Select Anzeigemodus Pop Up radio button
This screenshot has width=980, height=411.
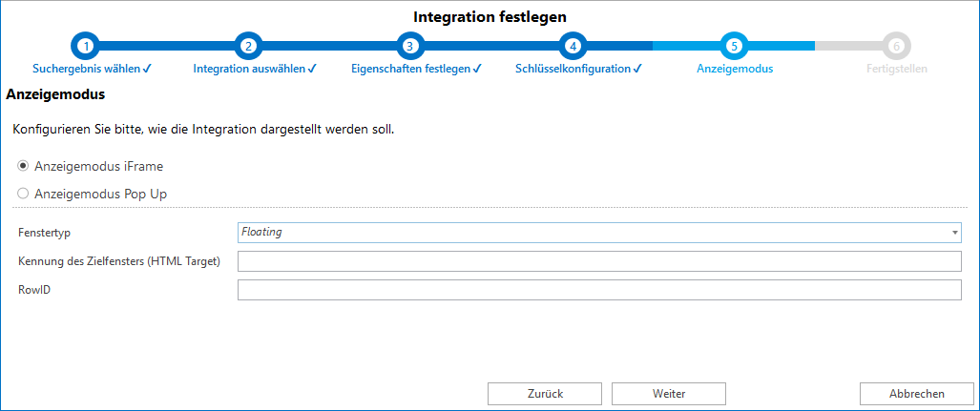[x=23, y=194]
